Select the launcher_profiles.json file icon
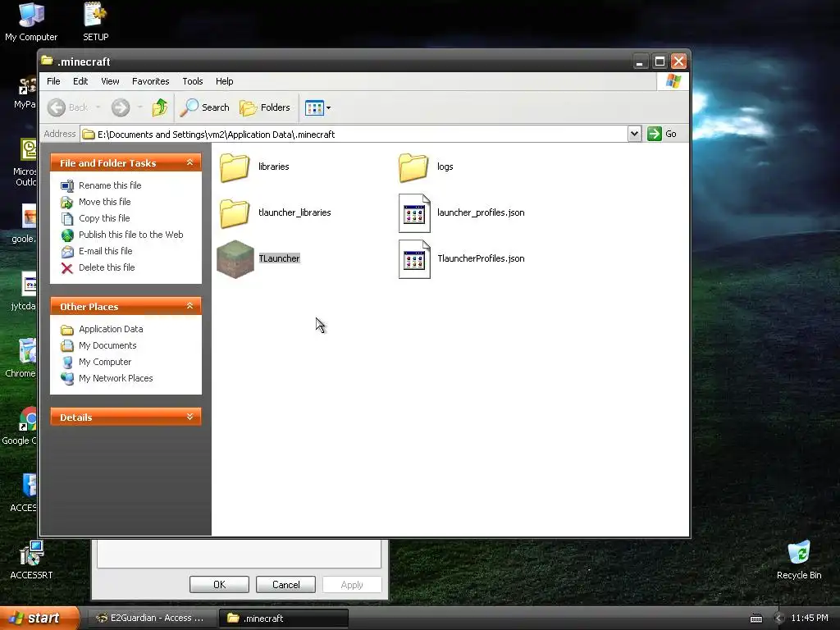The width and height of the screenshot is (840, 630). click(414, 212)
